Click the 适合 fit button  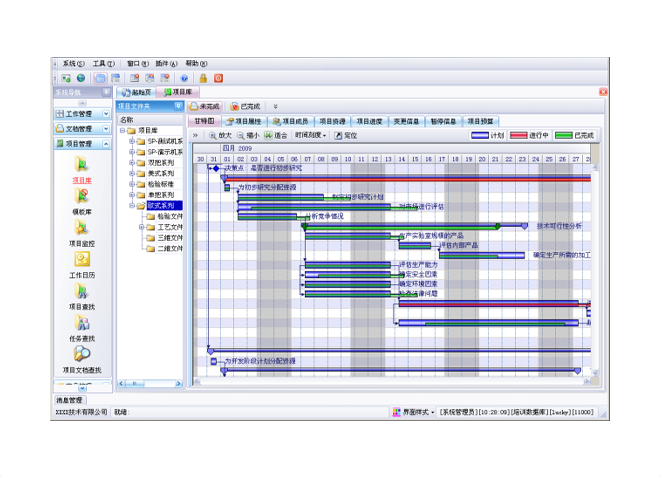(276, 135)
